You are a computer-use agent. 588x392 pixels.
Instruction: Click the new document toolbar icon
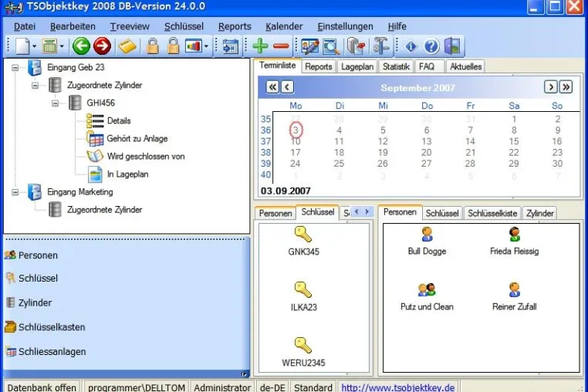pos(22,46)
